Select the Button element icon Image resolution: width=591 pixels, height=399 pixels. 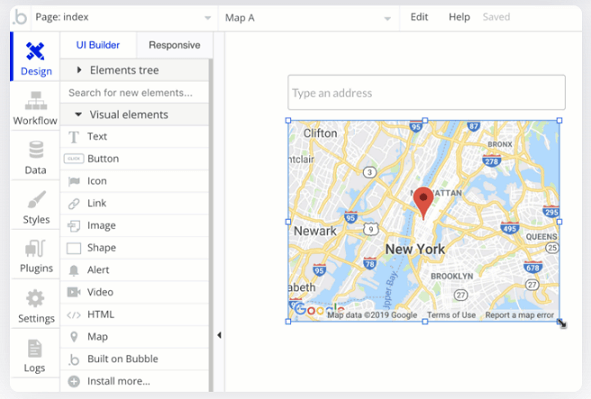(x=74, y=159)
